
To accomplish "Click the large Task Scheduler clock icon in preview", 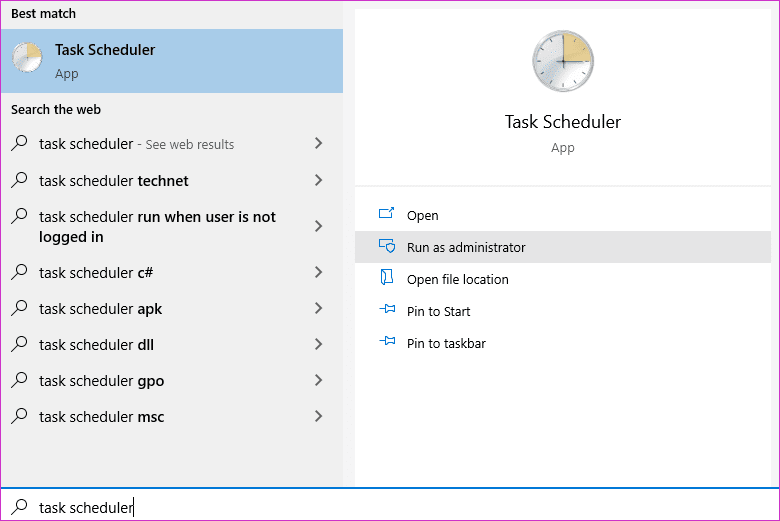I will point(563,61).
